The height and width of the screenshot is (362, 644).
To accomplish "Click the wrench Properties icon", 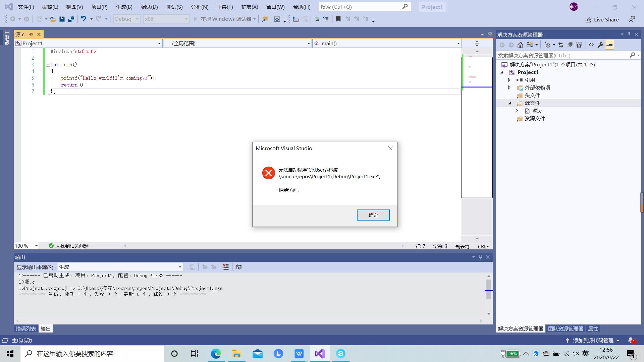I will click(600, 45).
